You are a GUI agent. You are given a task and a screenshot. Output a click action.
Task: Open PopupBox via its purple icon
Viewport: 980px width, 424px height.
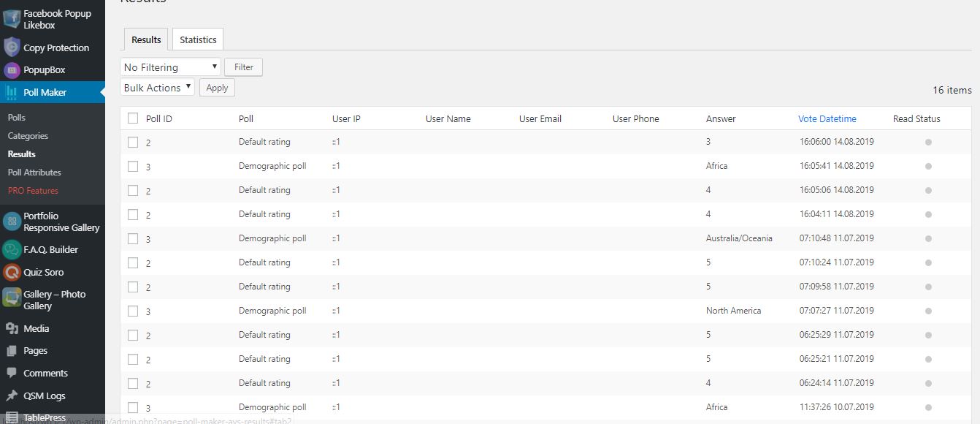pos(12,70)
